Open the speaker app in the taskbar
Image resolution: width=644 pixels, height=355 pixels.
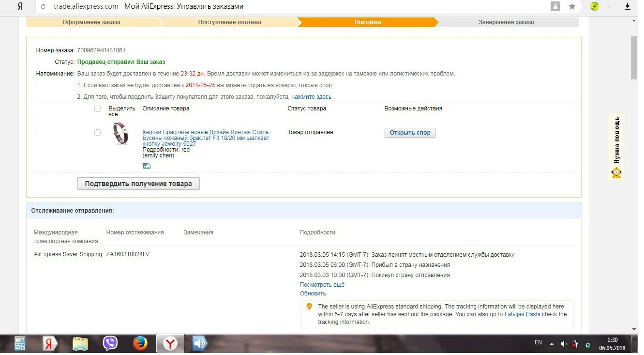pos(200,344)
